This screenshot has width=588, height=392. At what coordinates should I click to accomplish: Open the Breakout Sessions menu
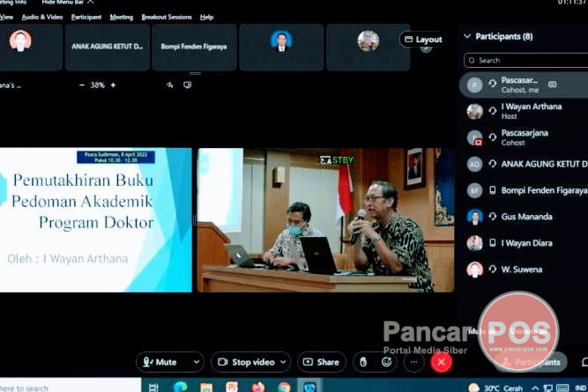pyautogui.click(x=167, y=17)
